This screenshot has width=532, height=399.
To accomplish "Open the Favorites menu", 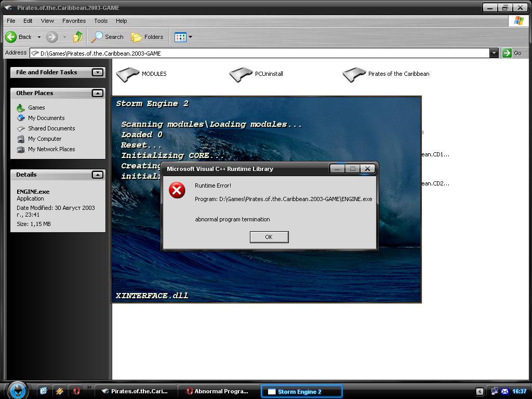I will tap(74, 21).
